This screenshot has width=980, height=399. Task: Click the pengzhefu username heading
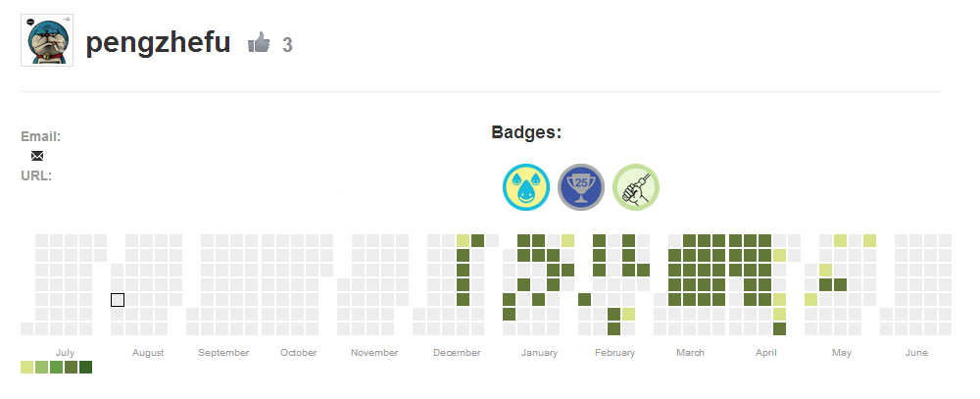(159, 43)
